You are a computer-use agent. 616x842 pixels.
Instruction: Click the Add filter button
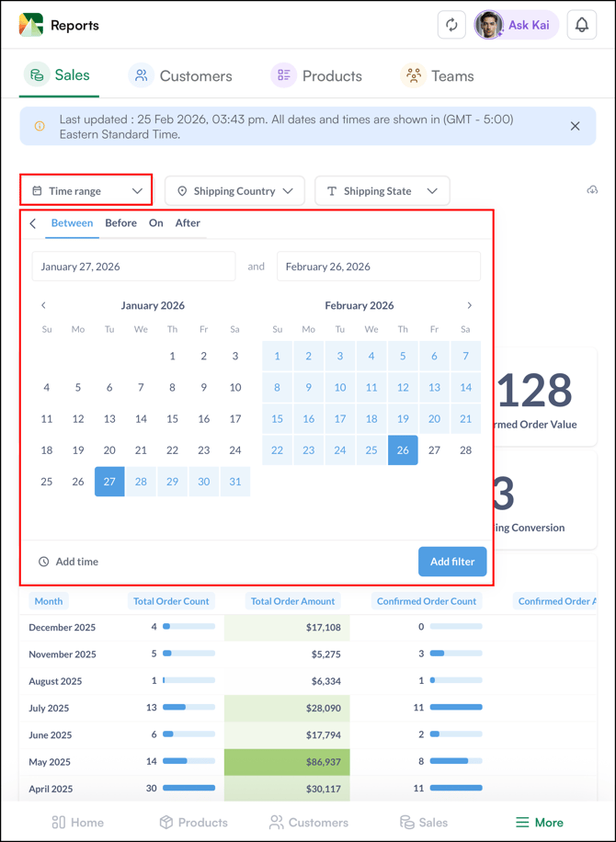point(452,562)
